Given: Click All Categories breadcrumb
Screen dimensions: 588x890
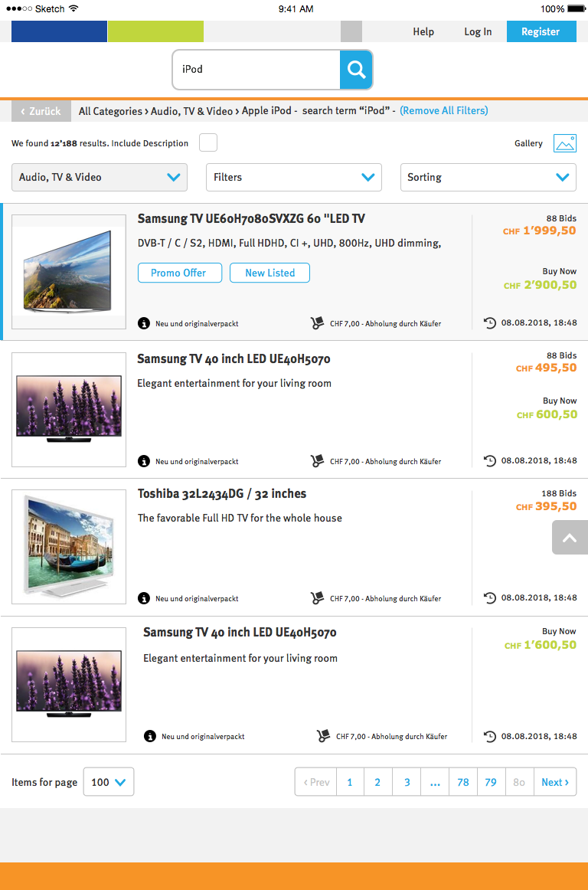Looking at the screenshot, I should [111, 111].
